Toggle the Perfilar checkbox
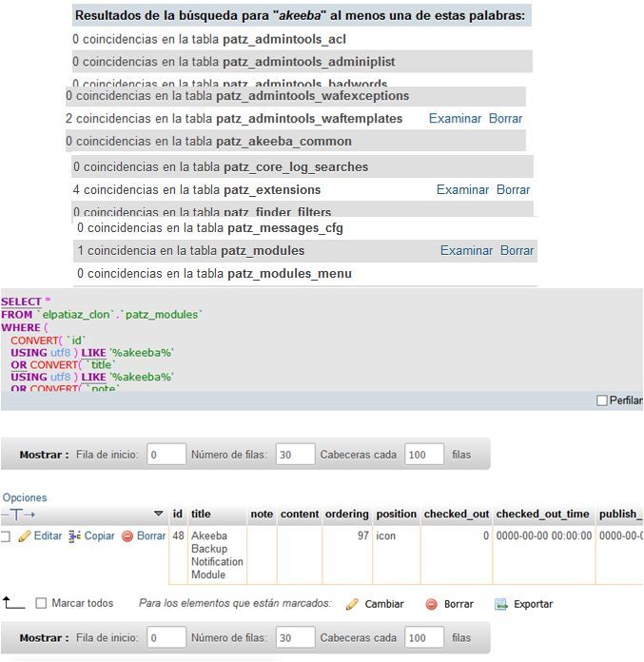The height and width of the screenshot is (662, 644). (602, 400)
